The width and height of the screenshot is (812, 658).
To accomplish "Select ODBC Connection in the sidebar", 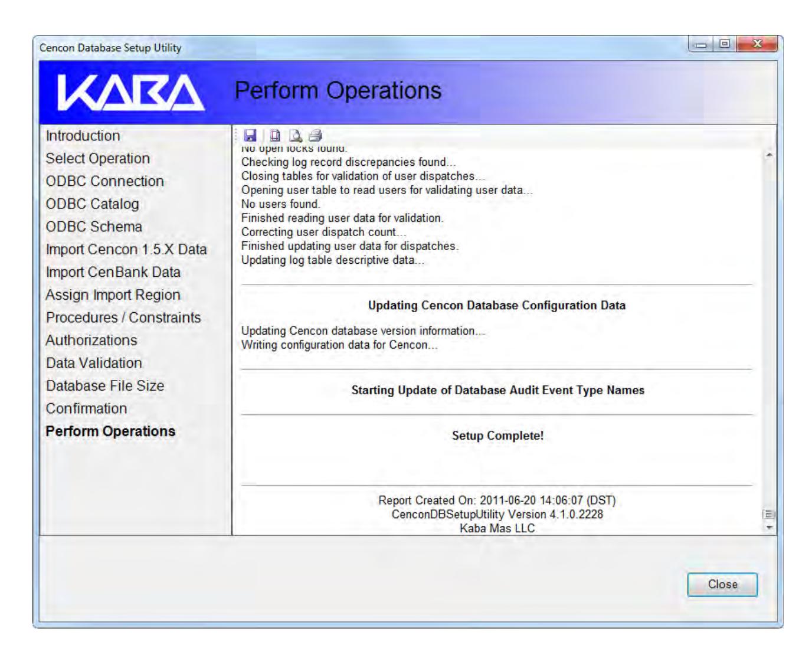I will pyautogui.click(x=105, y=181).
